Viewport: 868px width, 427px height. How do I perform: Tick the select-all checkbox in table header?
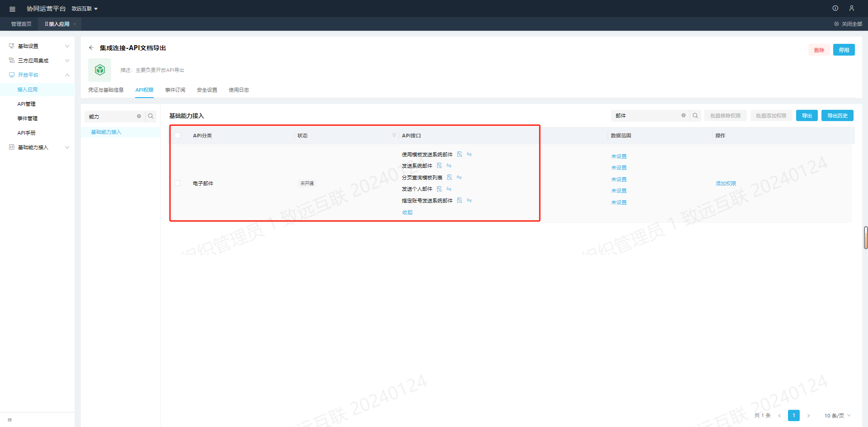click(x=178, y=136)
